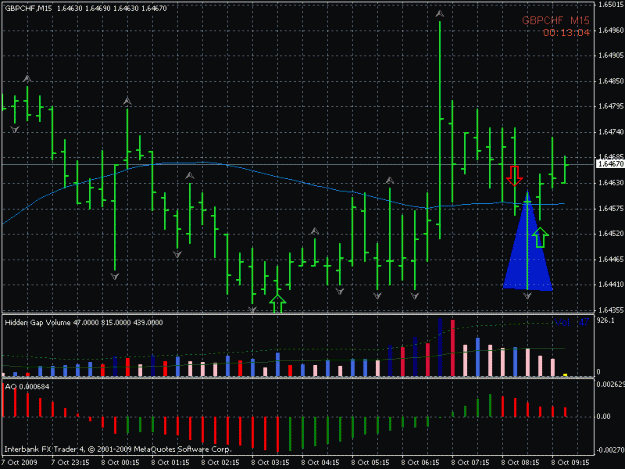Click the 7 Oct 23:15 time label

pyautogui.click(x=70, y=463)
